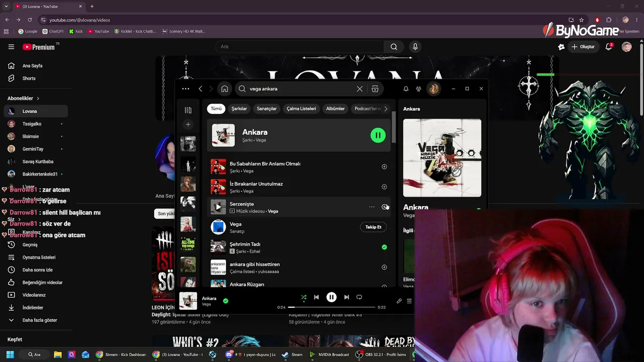644x362 pixels.
Task: Select the 'Albümler' filter chip
Action: (x=336, y=109)
